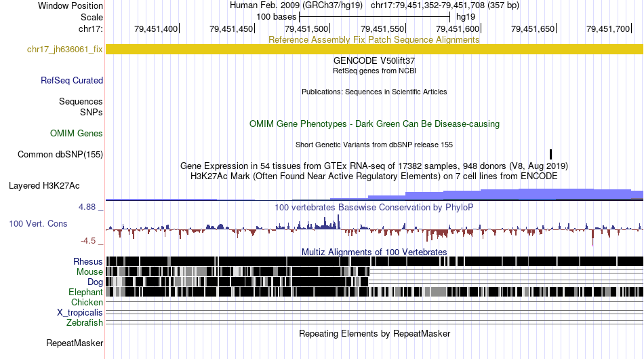Select the black dbSNP variant marker

pos(550,154)
